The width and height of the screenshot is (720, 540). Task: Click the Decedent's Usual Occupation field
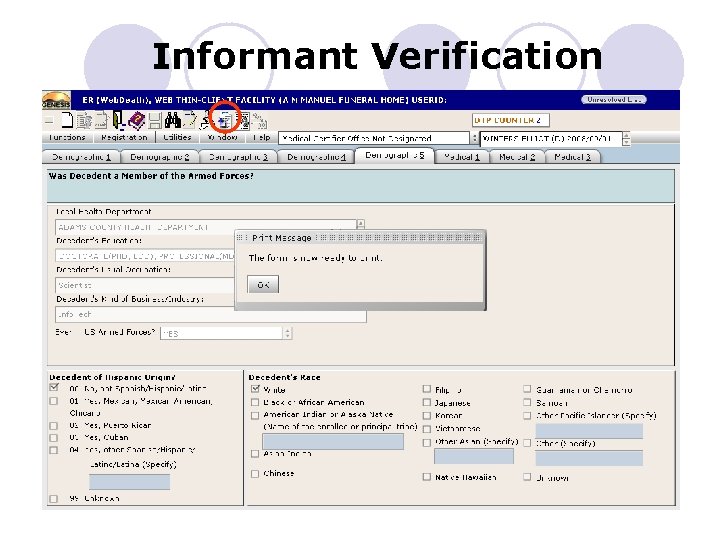tap(145, 285)
